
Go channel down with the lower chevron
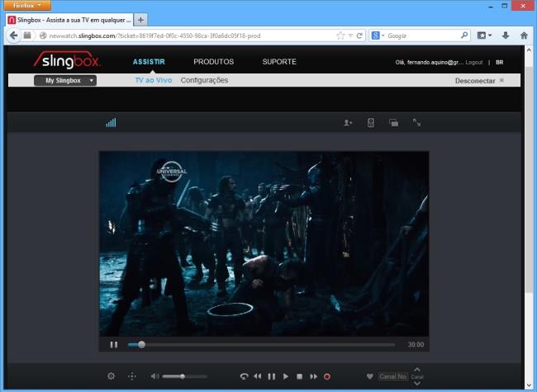coord(416,383)
